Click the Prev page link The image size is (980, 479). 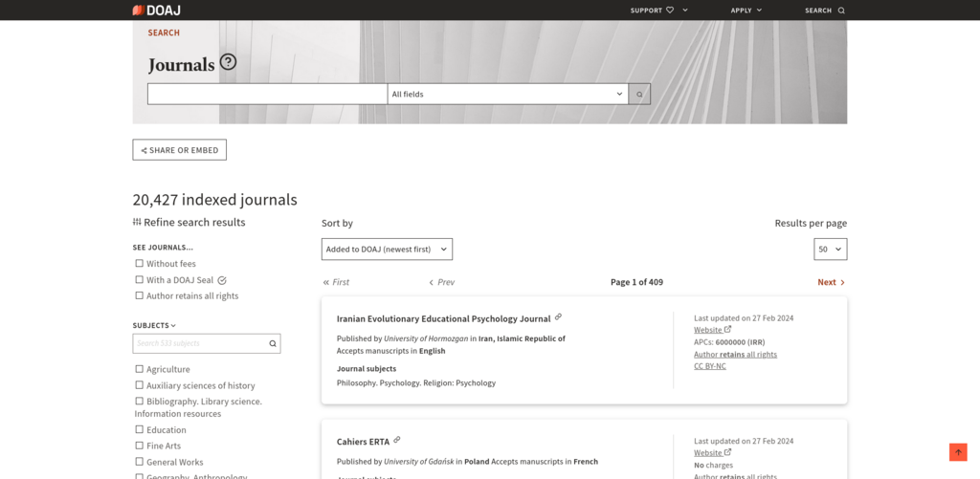(x=442, y=282)
